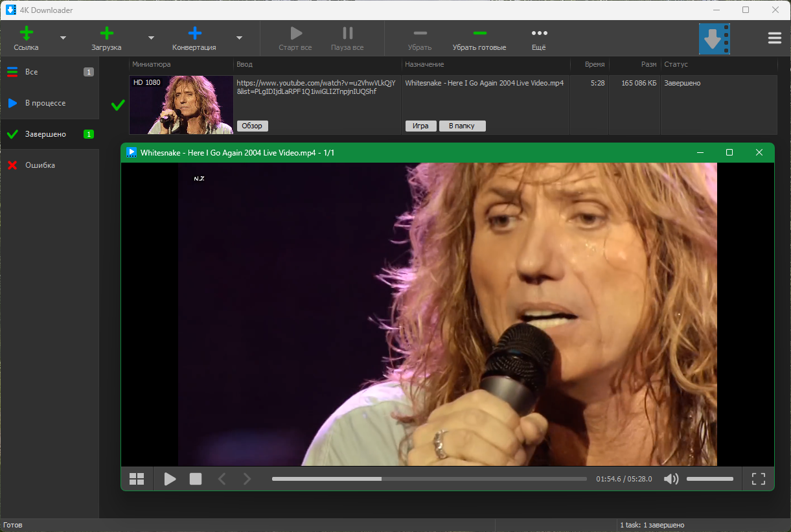Expand the dropdown arrow next to Конвертация
Image resolution: width=791 pixels, height=532 pixels.
[x=239, y=38]
